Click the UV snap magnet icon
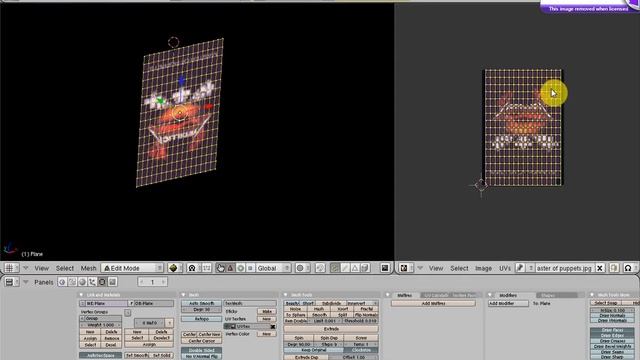 click(x=628, y=268)
